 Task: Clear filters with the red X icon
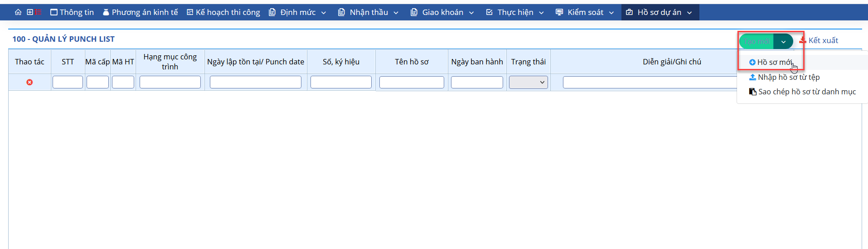[29, 82]
